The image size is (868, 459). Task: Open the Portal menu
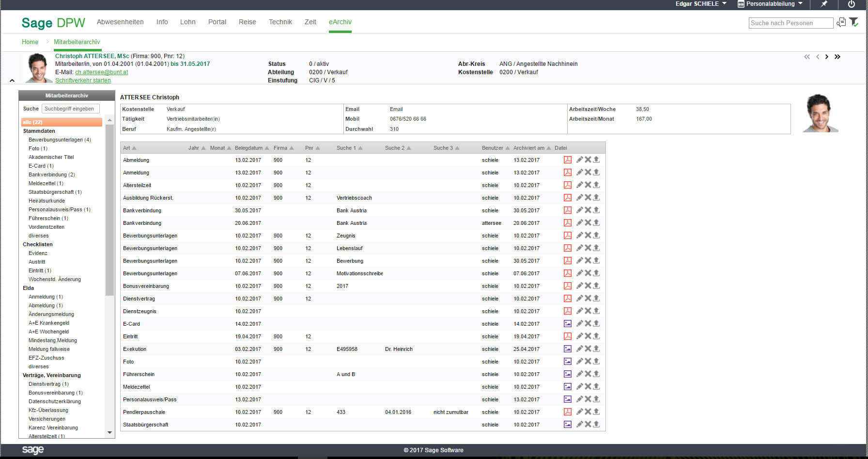pyautogui.click(x=217, y=22)
